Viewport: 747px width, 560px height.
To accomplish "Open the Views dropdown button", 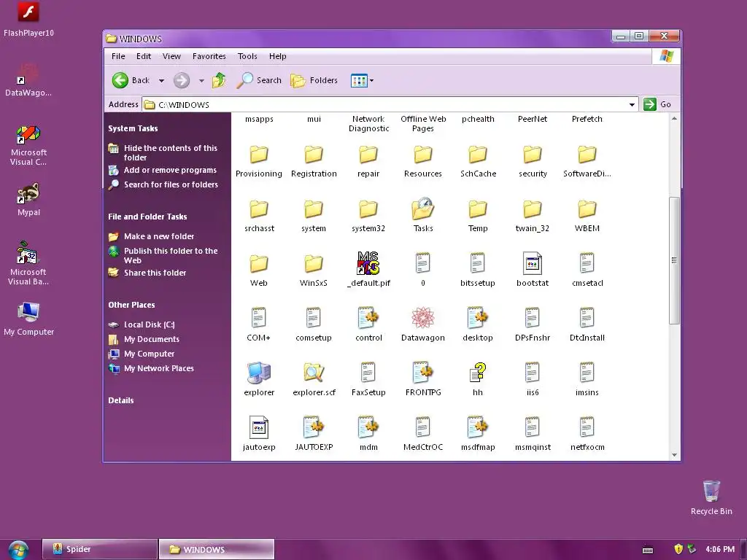I will point(362,80).
